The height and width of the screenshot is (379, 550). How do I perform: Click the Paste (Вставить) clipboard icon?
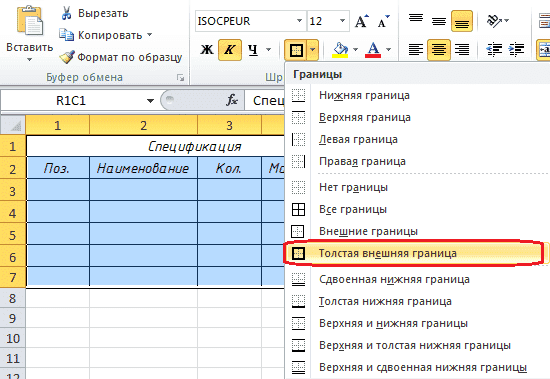30,21
